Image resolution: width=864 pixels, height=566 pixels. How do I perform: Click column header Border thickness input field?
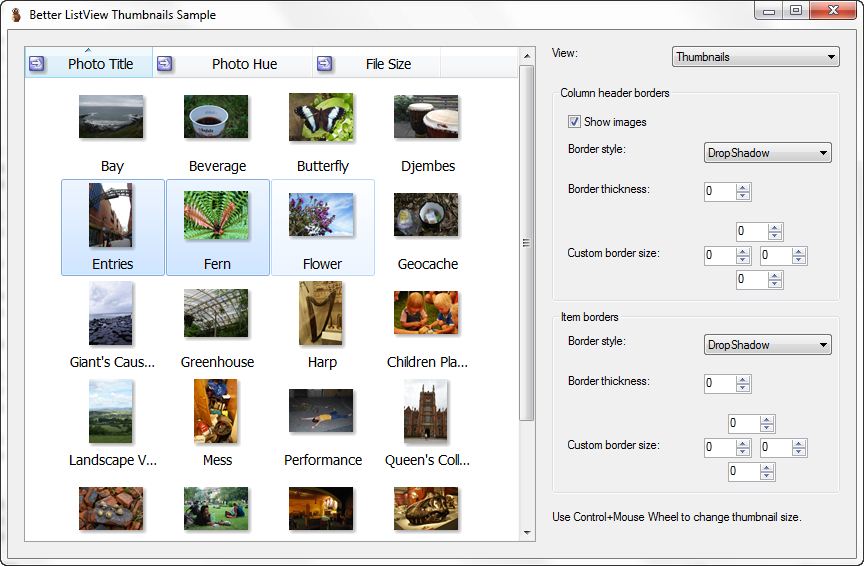[x=719, y=191]
